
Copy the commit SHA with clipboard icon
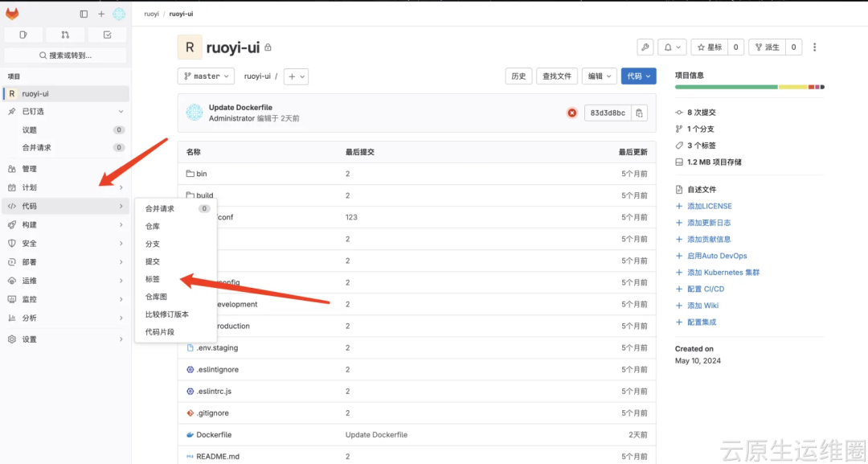pos(640,113)
